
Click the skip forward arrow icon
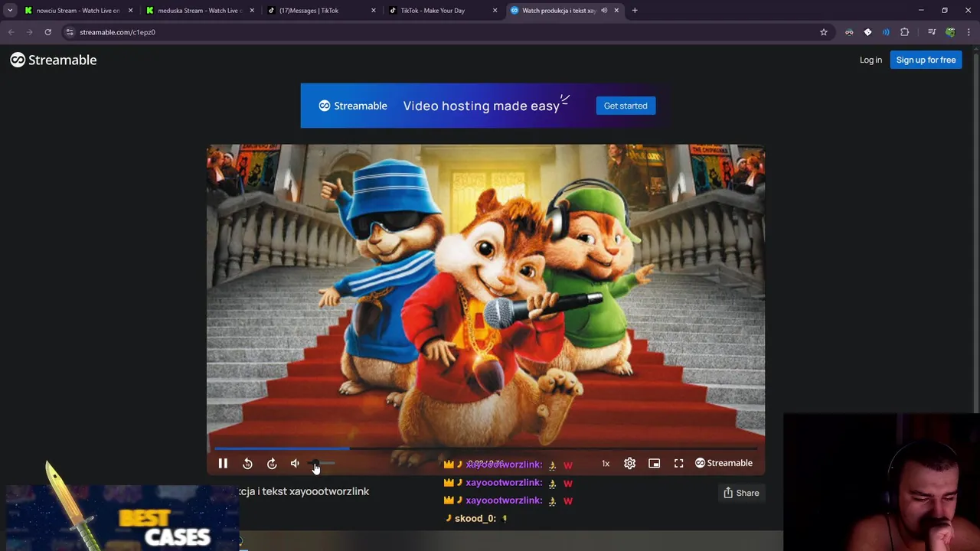coord(272,463)
